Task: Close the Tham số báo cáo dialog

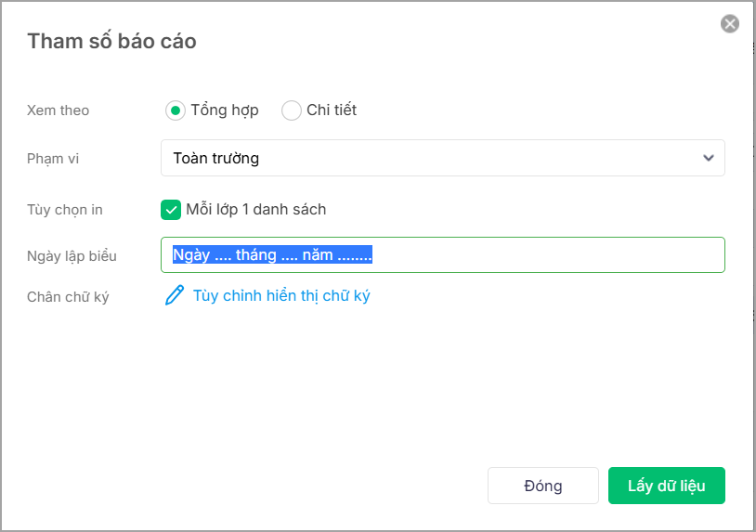Action: 729,23
